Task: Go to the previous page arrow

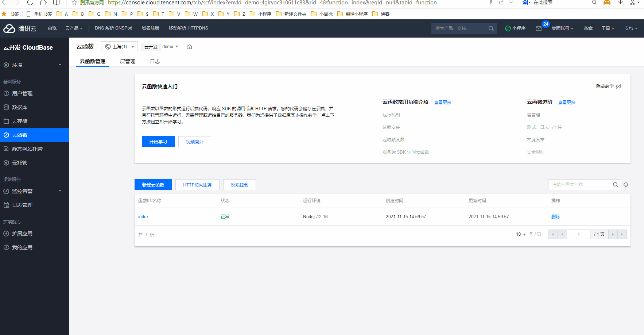Action: coord(562,234)
